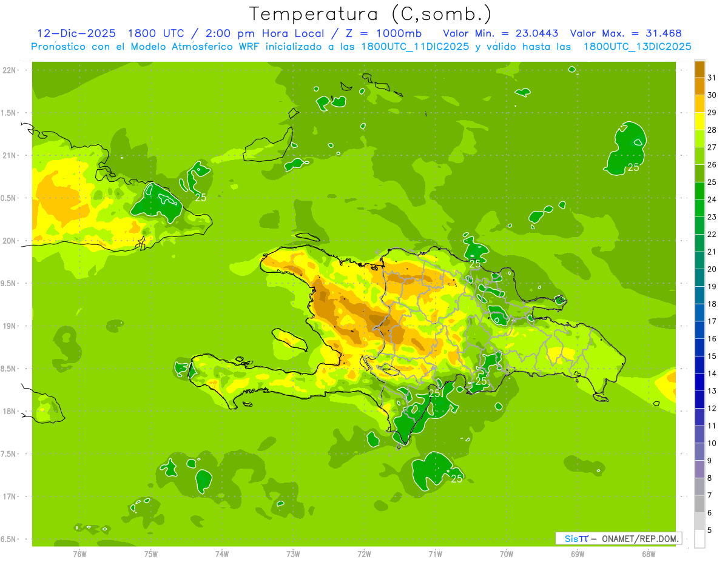Click the 20N latitude axis label
The image size is (728, 562).
click(10, 241)
